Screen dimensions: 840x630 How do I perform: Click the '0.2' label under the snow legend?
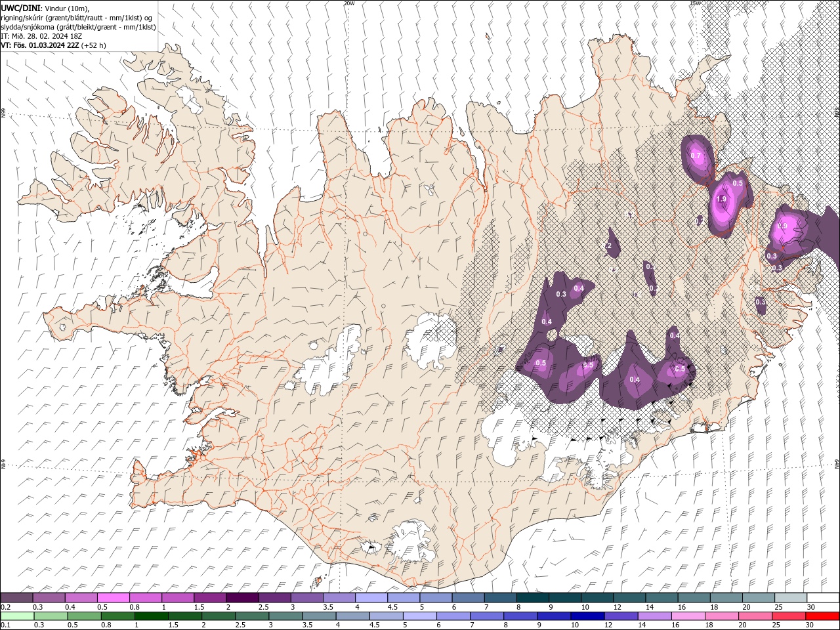(5, 607)
